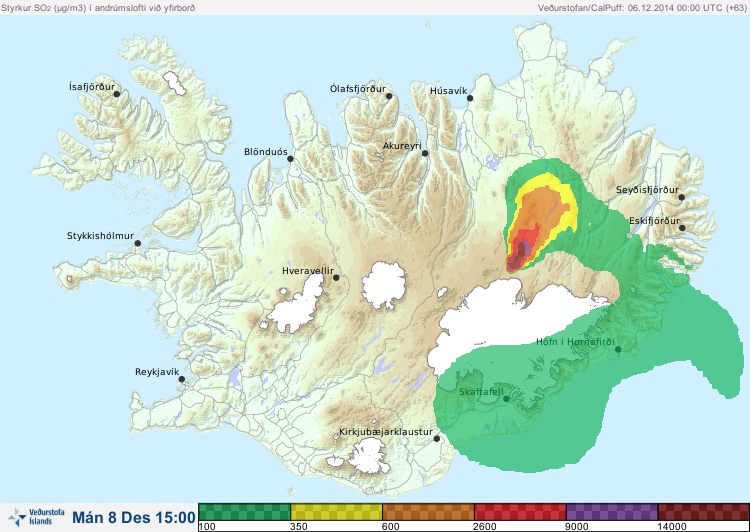Screen dimensions: 750x532
Task: Click the Höfn í Hornafirði label
Action: 575,342
